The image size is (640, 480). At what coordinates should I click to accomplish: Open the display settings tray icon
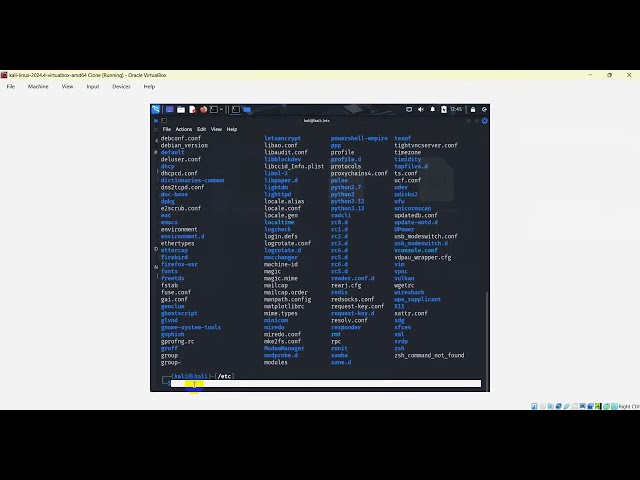pos(409,109)
